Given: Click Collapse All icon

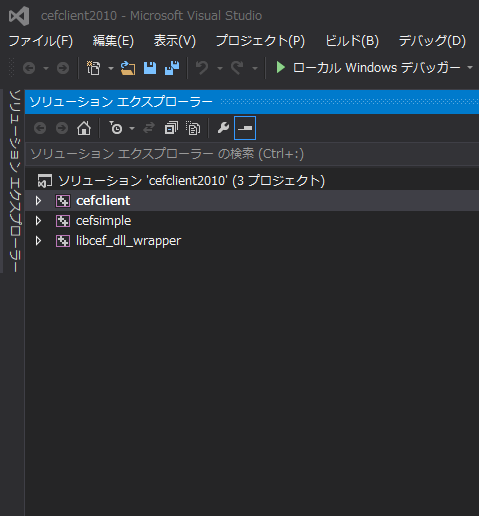Looking at the screenshot, I should point(171,128).
